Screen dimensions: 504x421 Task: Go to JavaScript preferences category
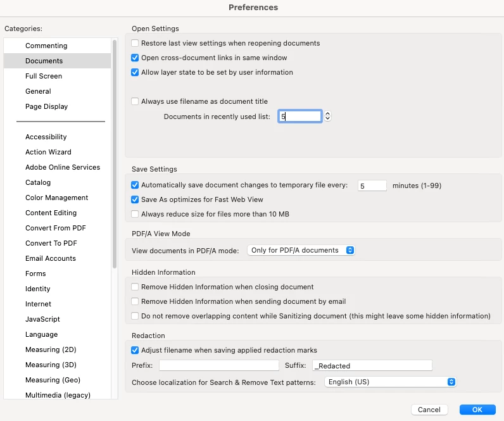[x=42, y=319]
